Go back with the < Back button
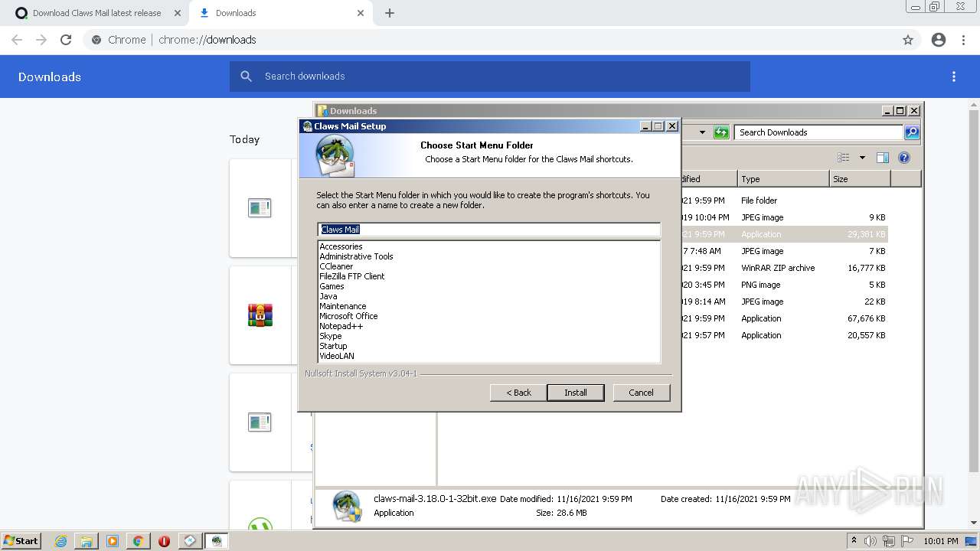980x551 pixels. (x=518, y=393)
